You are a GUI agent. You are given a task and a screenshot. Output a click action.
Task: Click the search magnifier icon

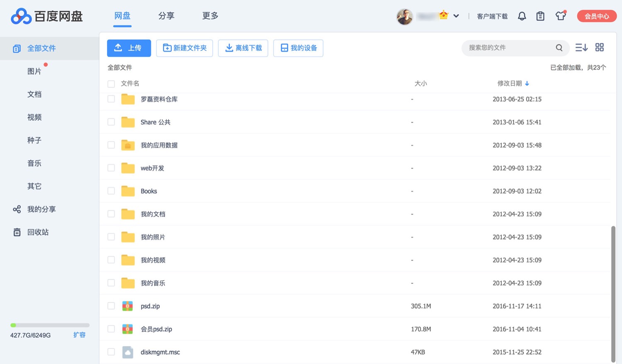(x=559, y=48)
